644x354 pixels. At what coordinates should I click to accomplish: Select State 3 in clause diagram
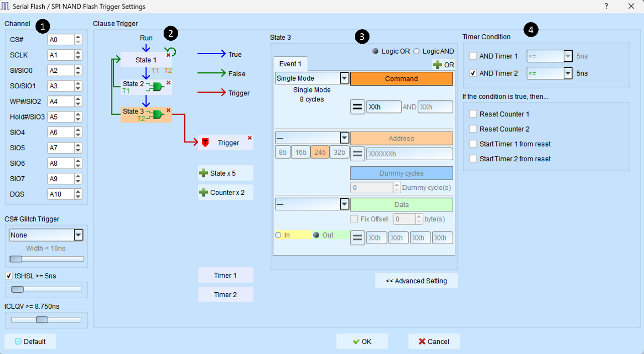pyautogui.click(x=146, y=115)
